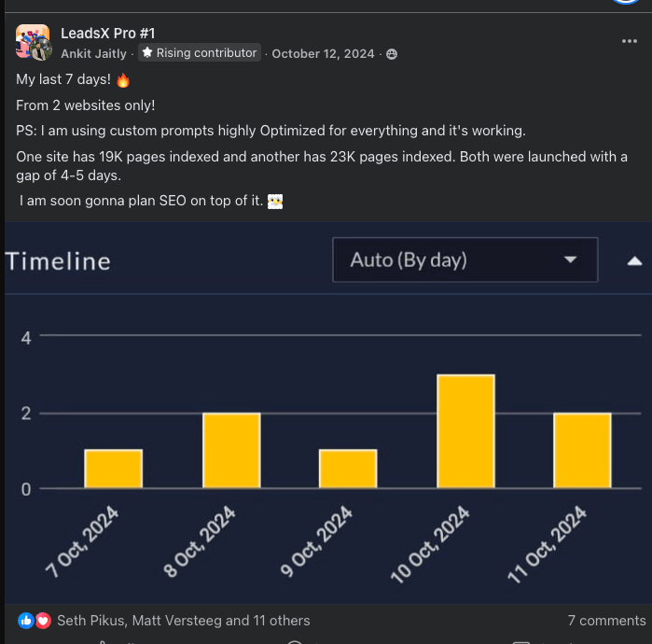652x644 pixels.
Task: Click the Rising contributor badge
Action: pos(200,53)
